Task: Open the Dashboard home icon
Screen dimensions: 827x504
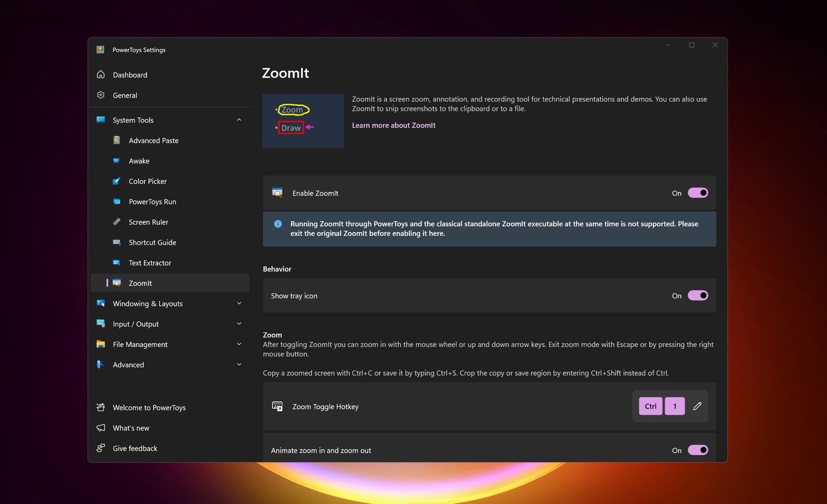Action: tap(101, 75)
